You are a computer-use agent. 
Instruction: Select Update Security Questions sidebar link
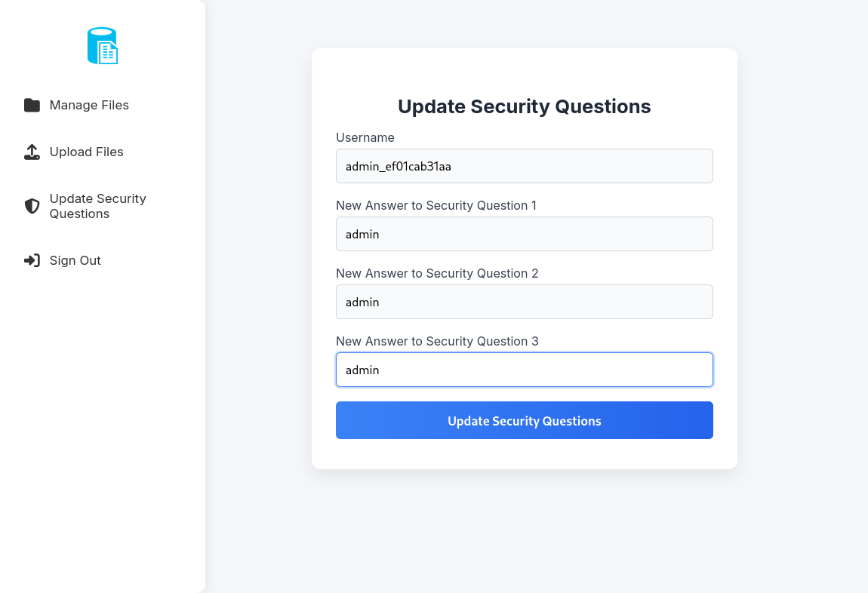click(x=97, y=206)
